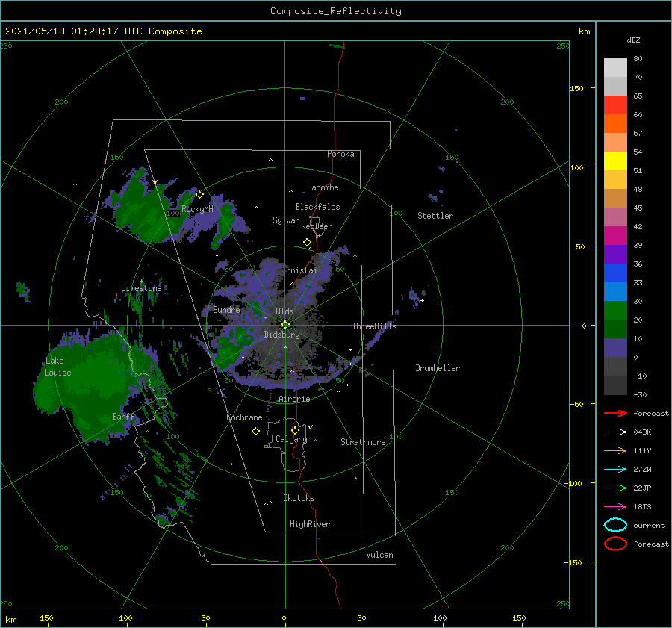The image size is (672, 628).
Task: Select the 80 dBZ light gray swatch
Action: pyautogui.click(x=615, y=67)
